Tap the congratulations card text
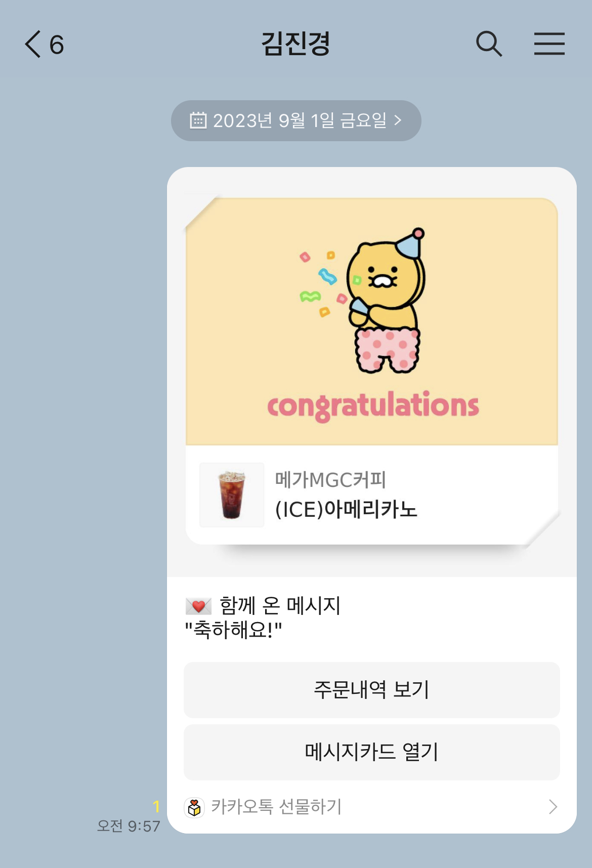The height and width of the screenshot is (868, 592). point(373,405)
